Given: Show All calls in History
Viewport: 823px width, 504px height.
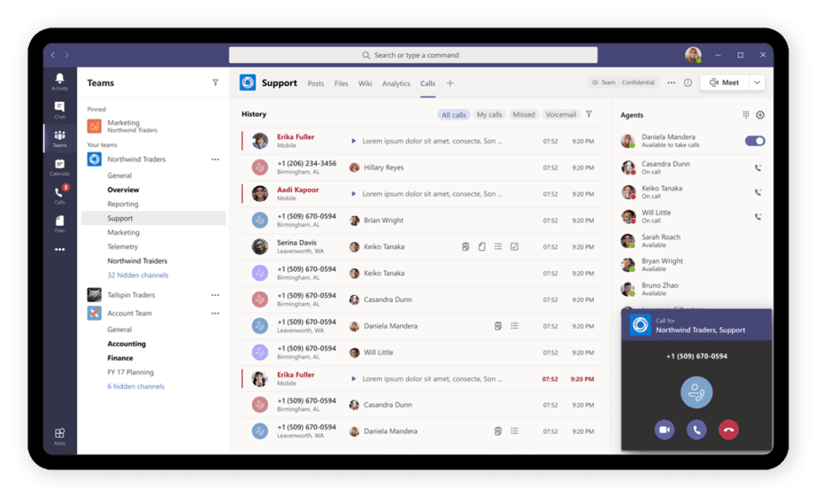Looking at the screenshot, I should pyautogui.click(x=453, y=114).
